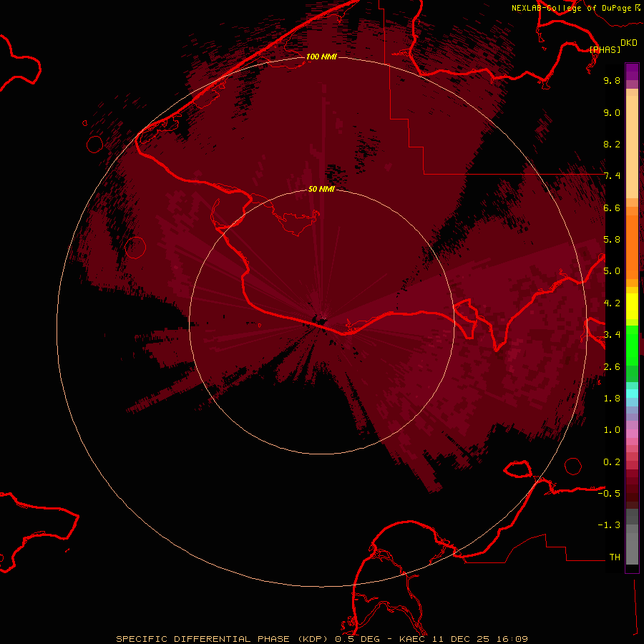Click the 7.4 value on the color scale

(612, 176)
